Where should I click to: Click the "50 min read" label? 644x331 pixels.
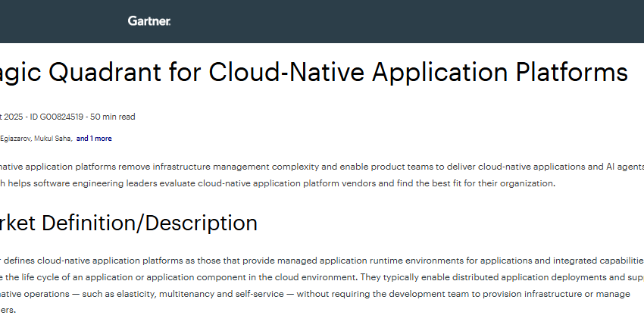(113, 117)
